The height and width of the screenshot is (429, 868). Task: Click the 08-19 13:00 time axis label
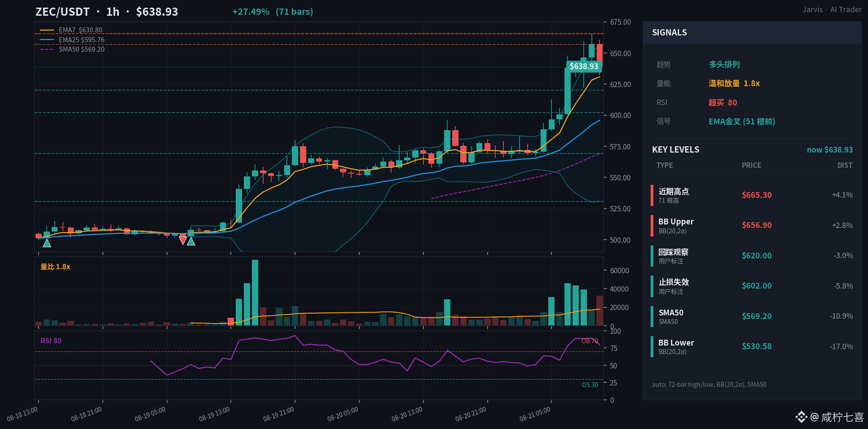(x=215, y=414)
